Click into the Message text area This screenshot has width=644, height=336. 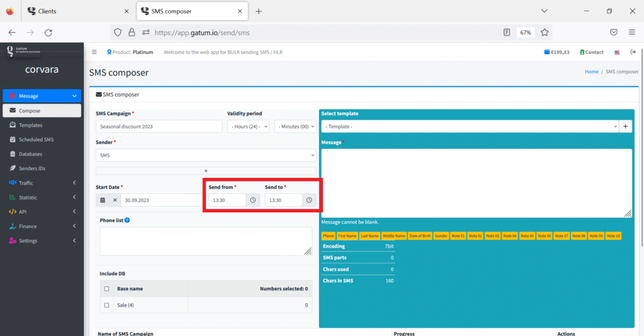[476, 183]
